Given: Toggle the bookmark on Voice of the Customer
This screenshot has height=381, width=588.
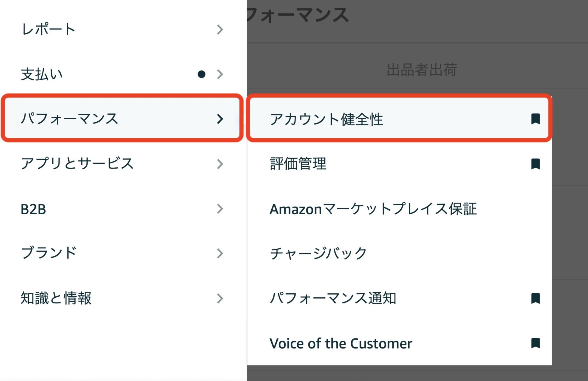Looking at the screenshot, I should 536,343.
